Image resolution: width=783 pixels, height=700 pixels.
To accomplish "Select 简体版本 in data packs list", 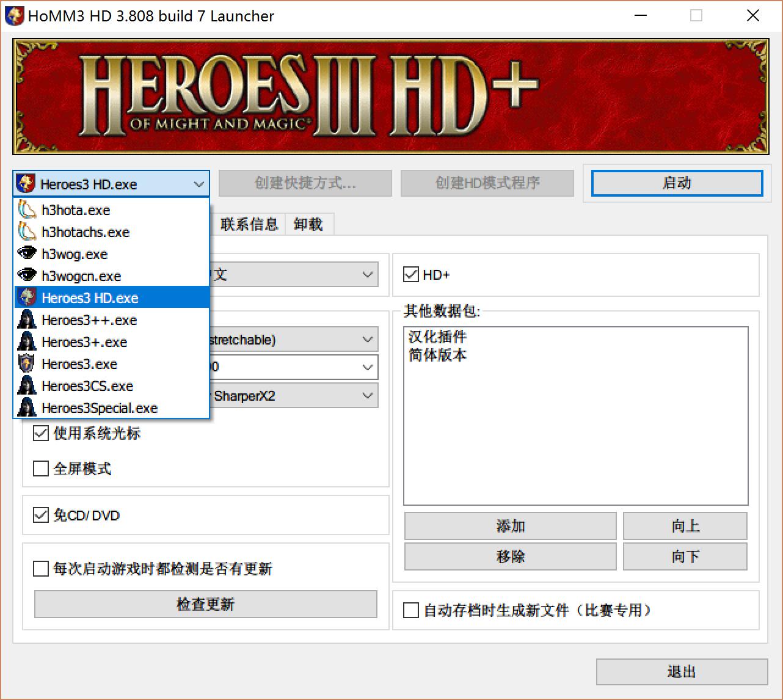I will click(x=437, y=355).
